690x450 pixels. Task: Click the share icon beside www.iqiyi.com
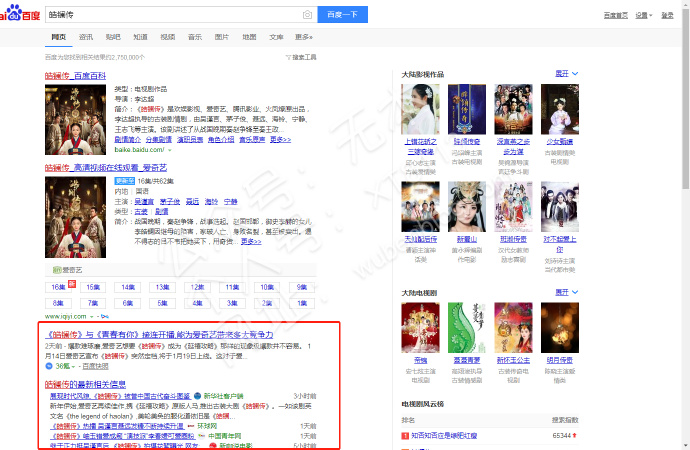[x=104, y=316]
